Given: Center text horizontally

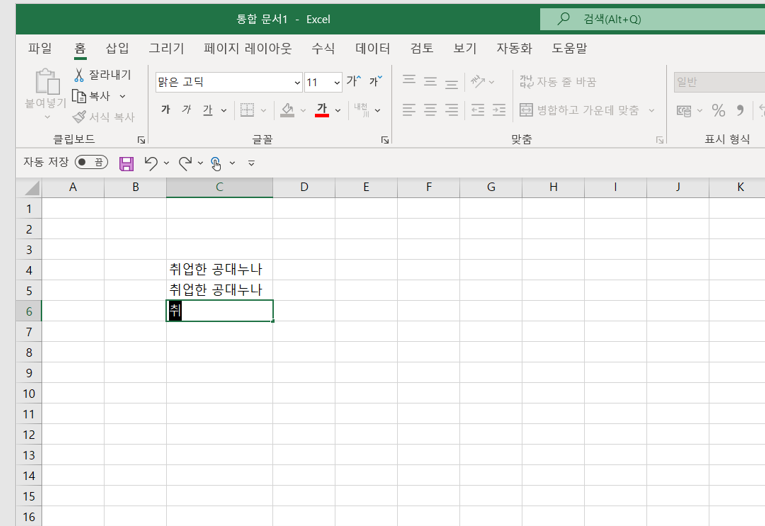Looking at the screenshot, I should click(430, 110).
